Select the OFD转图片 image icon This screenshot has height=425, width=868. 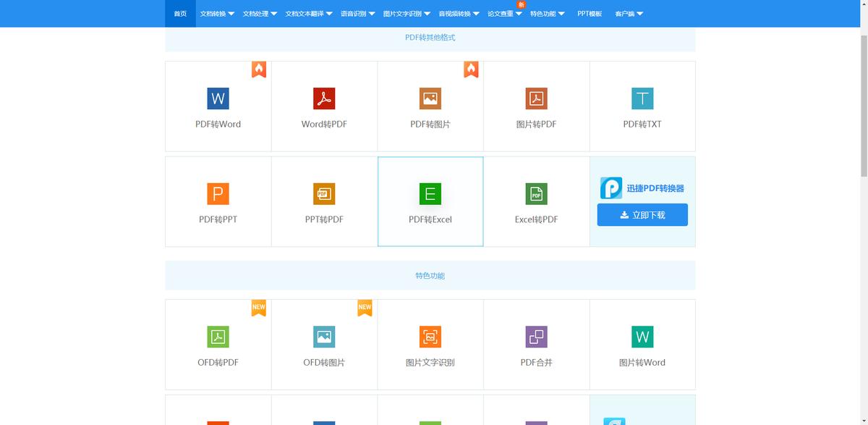tap(324, 337)
